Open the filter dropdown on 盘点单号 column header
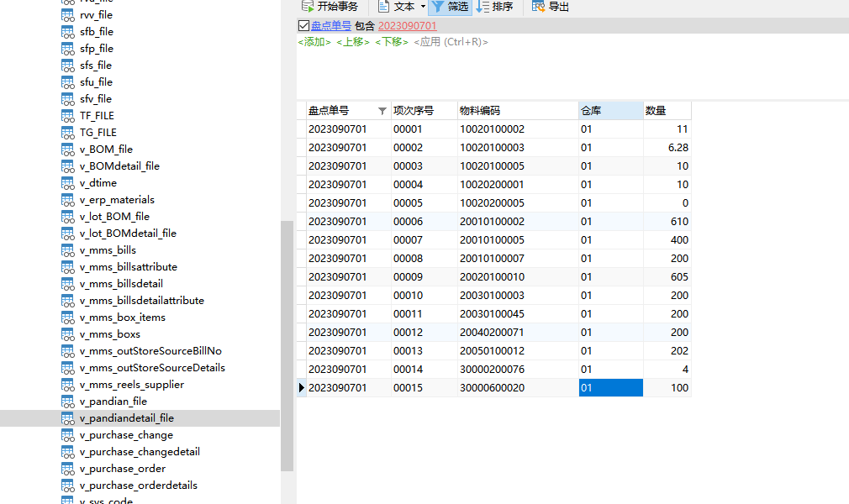 click(382, 111)
